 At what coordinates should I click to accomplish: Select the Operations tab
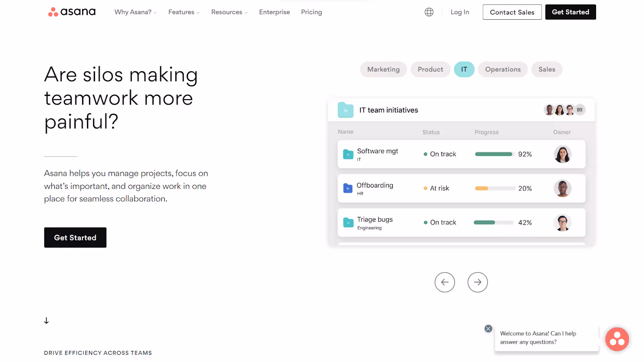coord(503,69)
